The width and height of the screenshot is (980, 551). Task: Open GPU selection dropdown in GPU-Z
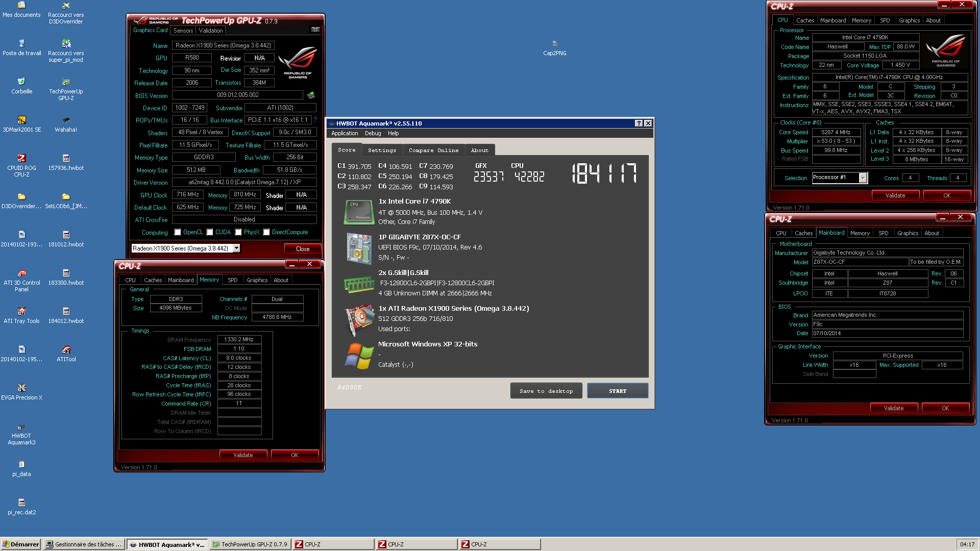click(x=236, y=248)
